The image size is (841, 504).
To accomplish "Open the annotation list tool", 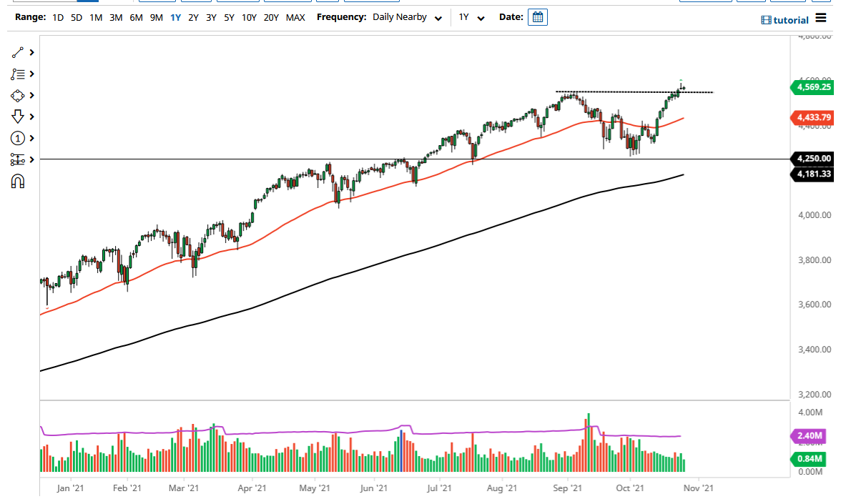I will click(x=17, y=74).
